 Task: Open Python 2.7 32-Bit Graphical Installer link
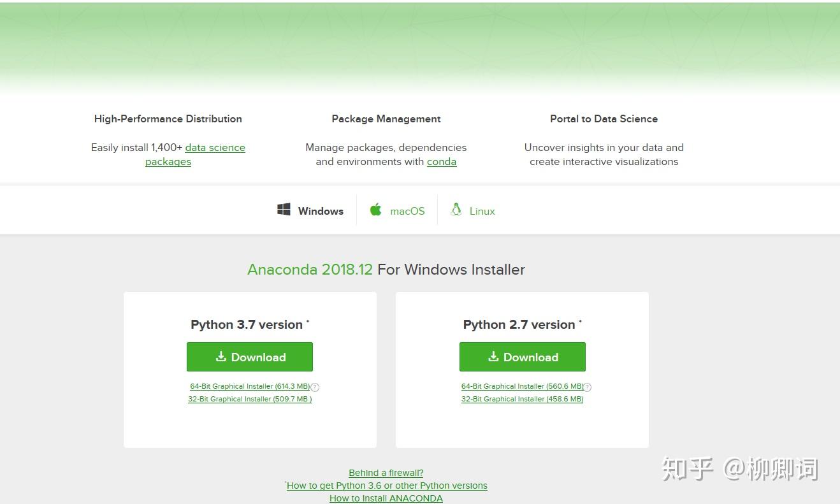tap(522, 399)
